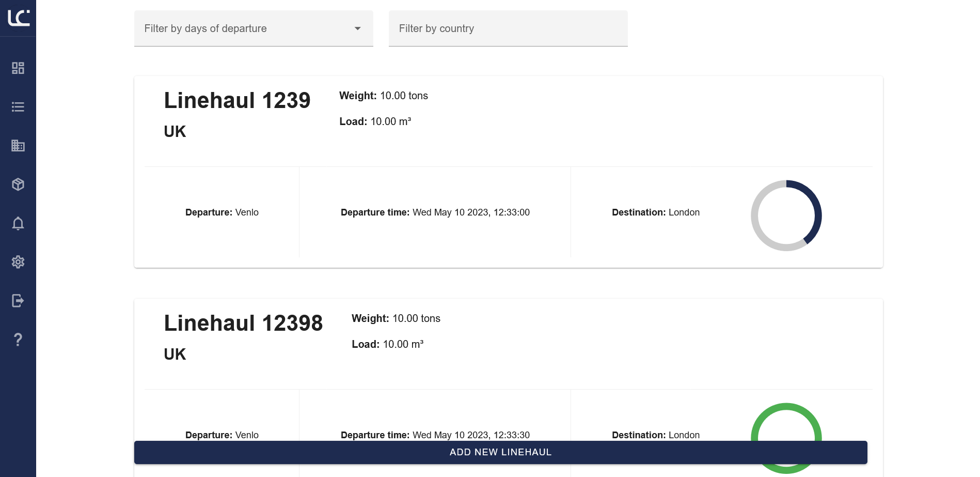Click the LC logo in the sidebar
The width and height of the screenshot is (980, 477).
pos(19,18)
